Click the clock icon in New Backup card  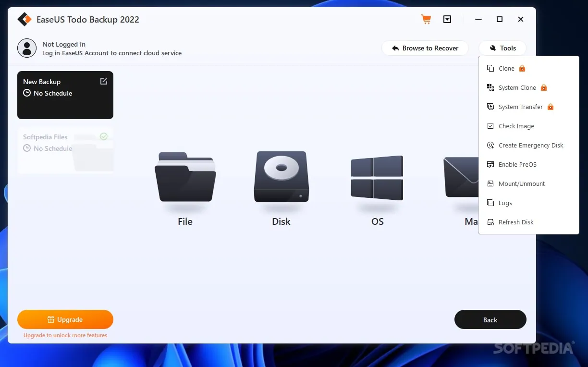pos(27,93)
